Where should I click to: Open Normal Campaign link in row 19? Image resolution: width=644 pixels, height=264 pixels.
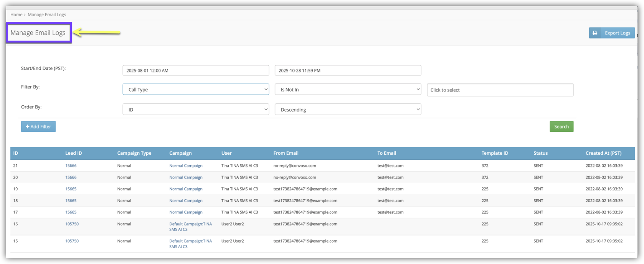tap(186, 189)
